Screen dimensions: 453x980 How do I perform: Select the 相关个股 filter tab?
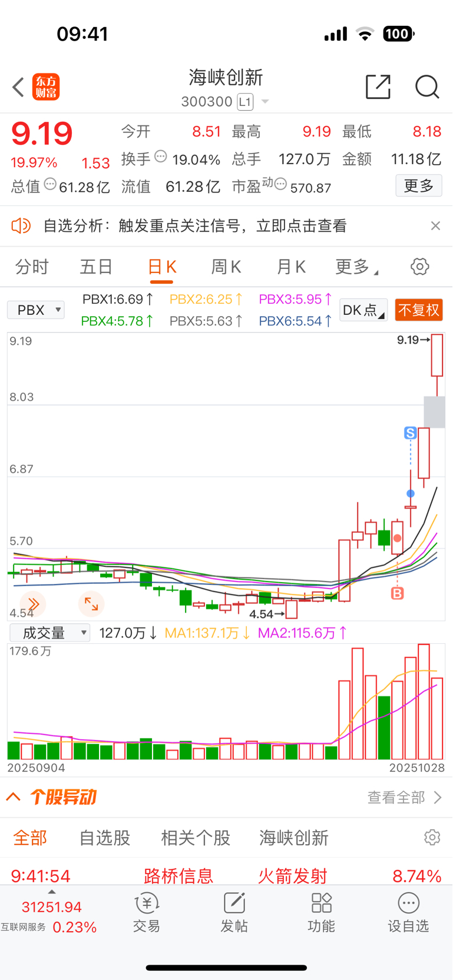[196, 838]
